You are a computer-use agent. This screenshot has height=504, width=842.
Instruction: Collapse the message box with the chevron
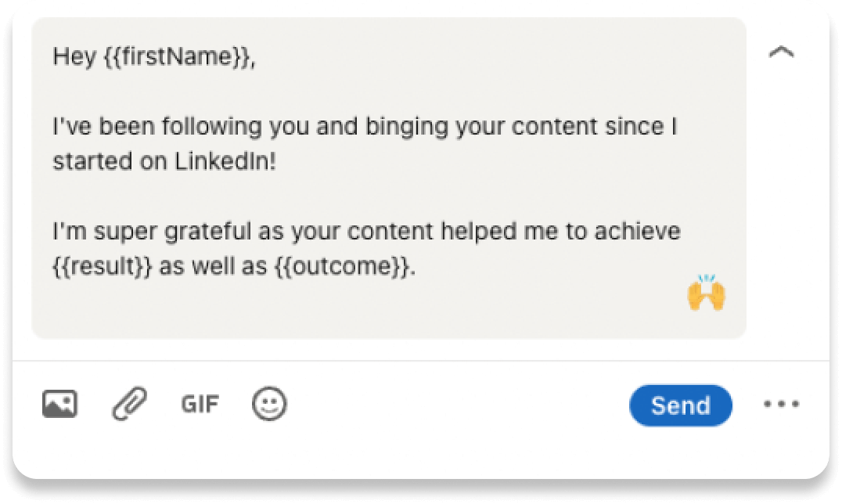point(782,53)
